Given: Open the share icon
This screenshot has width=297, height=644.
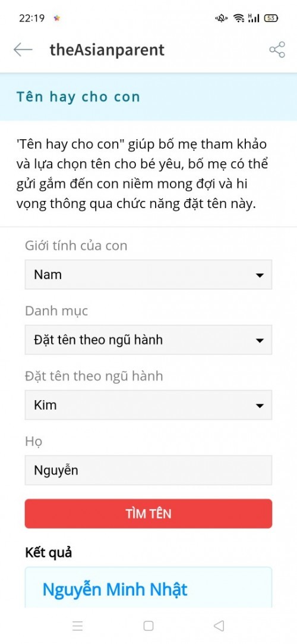Looking at the screenshot, I should (x=277, y=50).
